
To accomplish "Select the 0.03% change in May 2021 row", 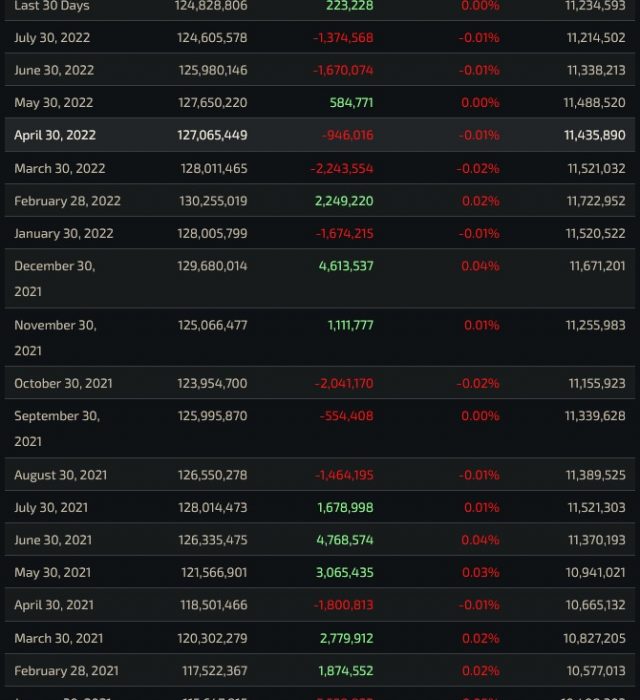I will (x=481, y=573).
